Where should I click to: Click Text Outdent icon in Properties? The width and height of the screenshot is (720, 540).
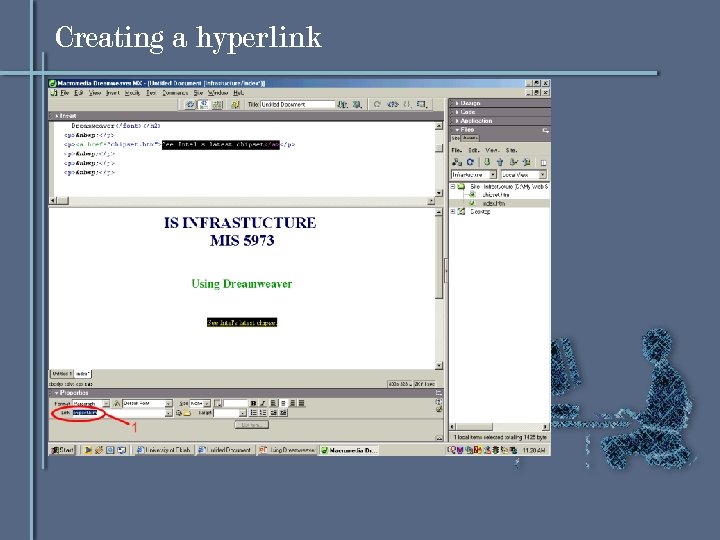tap(274, 413)
